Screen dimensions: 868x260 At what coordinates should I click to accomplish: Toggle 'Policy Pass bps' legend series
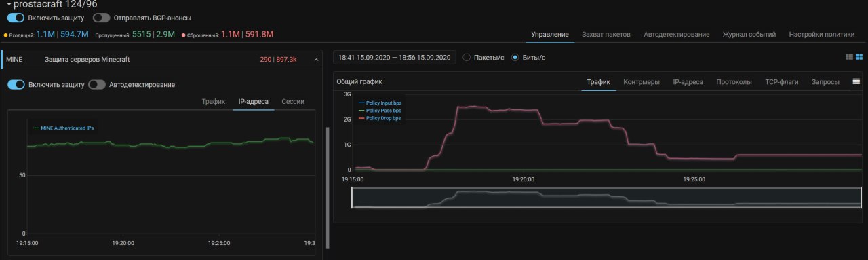click(380, 110)
